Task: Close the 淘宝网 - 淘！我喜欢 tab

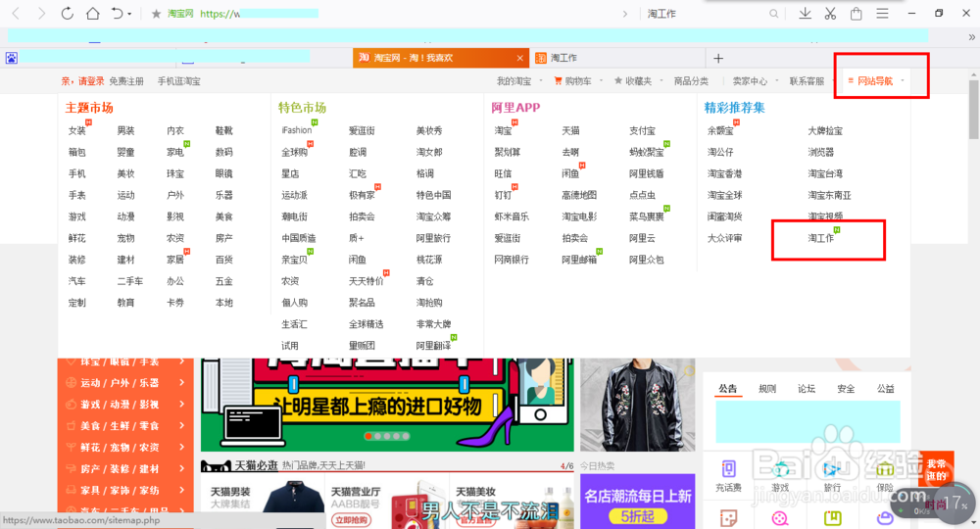Action: 520,58
